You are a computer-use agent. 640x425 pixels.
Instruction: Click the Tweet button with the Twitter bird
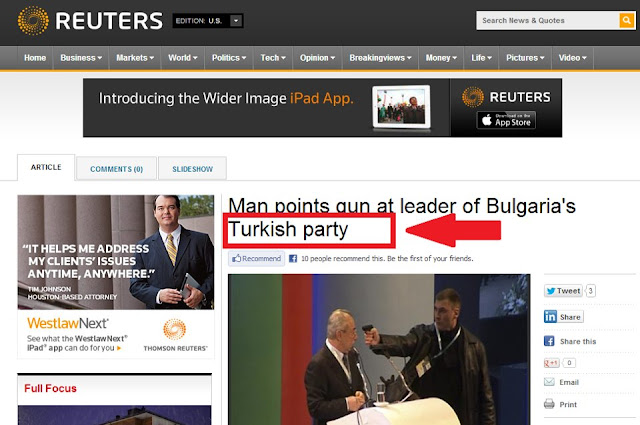[x=563, y=291]
